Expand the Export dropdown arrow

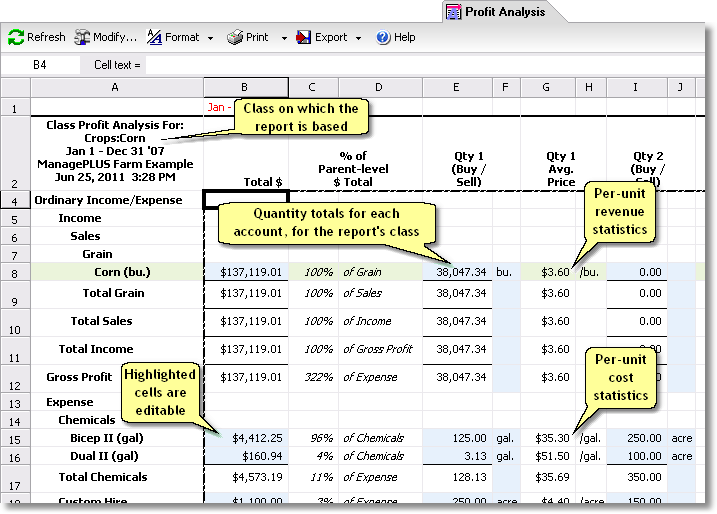click(358, 39)
